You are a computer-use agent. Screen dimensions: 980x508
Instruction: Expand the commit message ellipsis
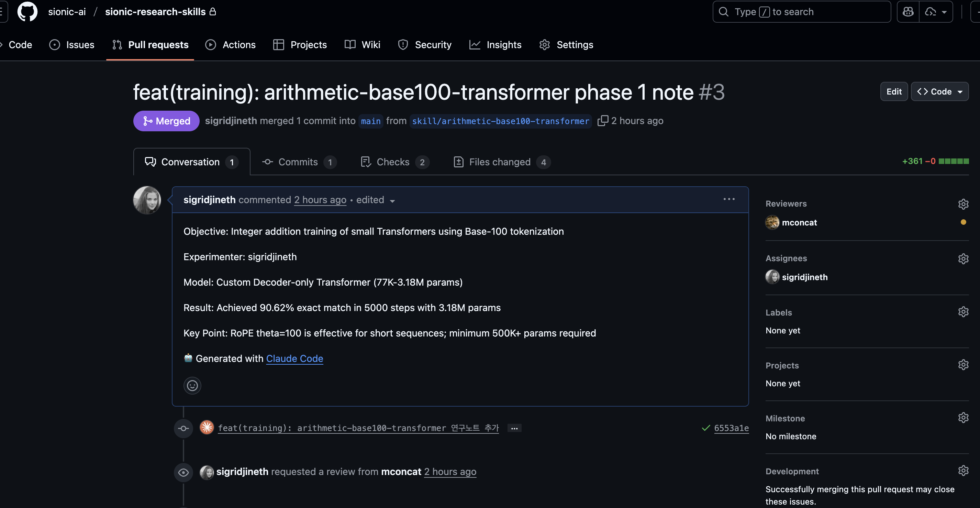coord(514,428)
